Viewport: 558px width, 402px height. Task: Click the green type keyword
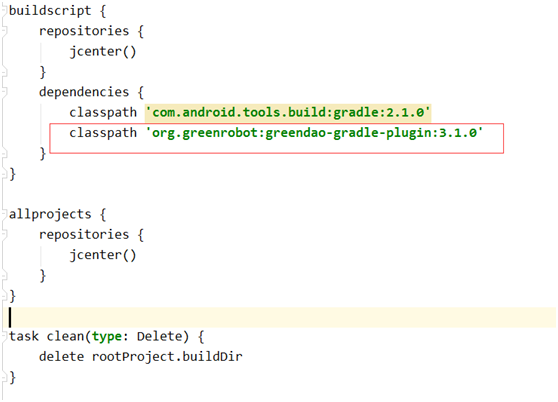[x=106, y=337]
